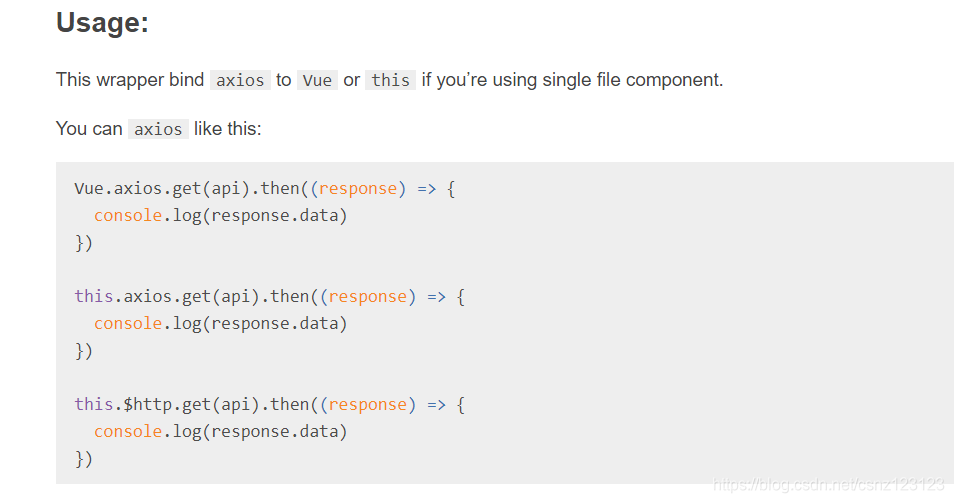The height and width of the screenshot is (503, 954).
Task: Click the second console.log(response.data) line
Action: click(220, 324)
